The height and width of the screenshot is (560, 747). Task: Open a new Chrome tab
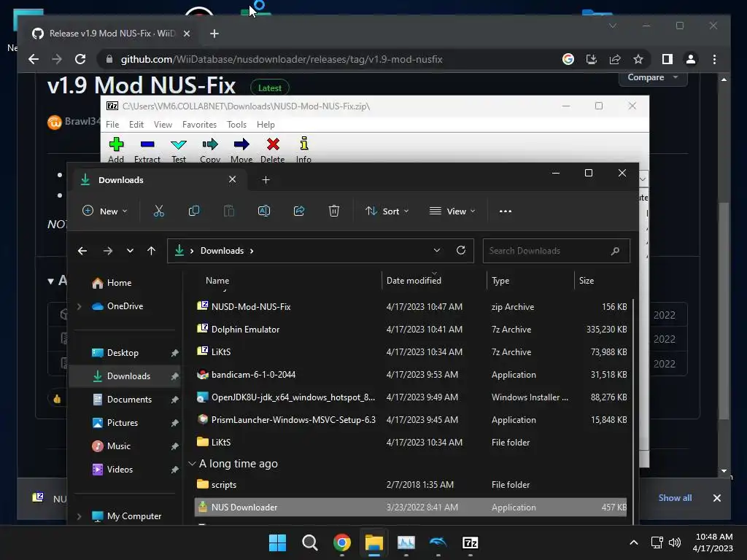(x=214, y=34)
